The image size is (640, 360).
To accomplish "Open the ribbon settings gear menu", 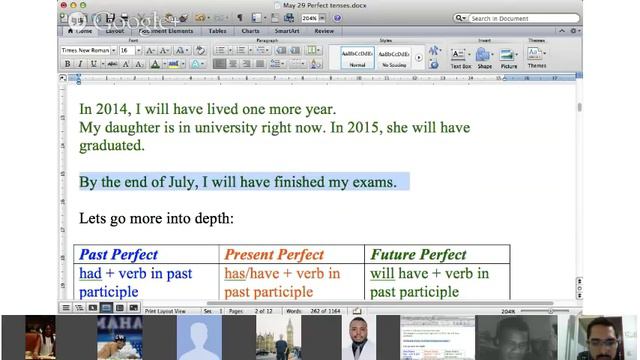I will click(574, 31).
